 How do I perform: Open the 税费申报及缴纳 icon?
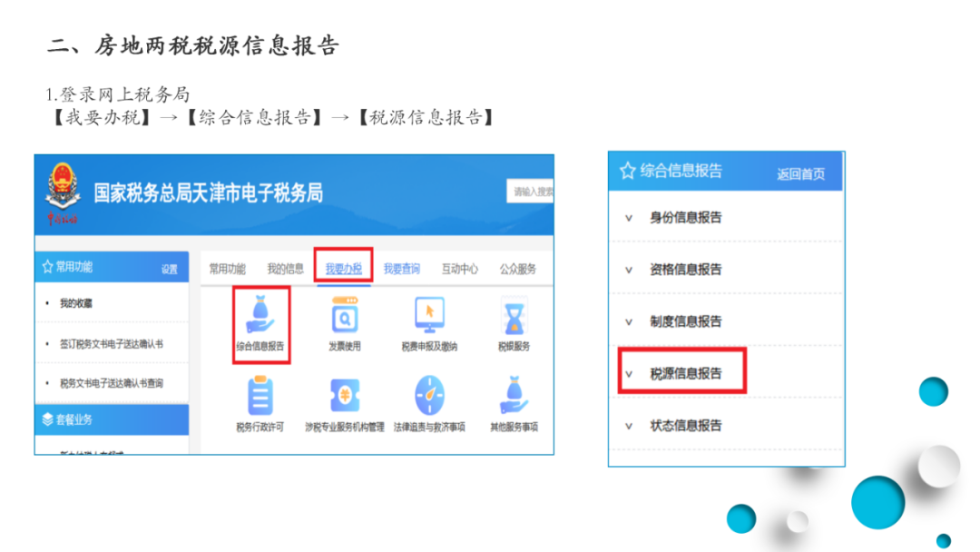point(429,315)
